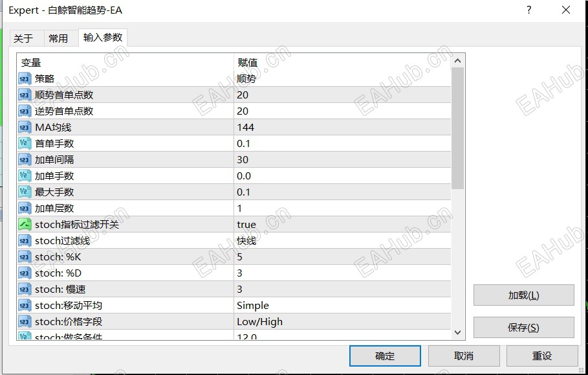This screenshot has height=375, width=588.
Task: Click the scrollbar down arrow
Action: [x=457, y=332]
